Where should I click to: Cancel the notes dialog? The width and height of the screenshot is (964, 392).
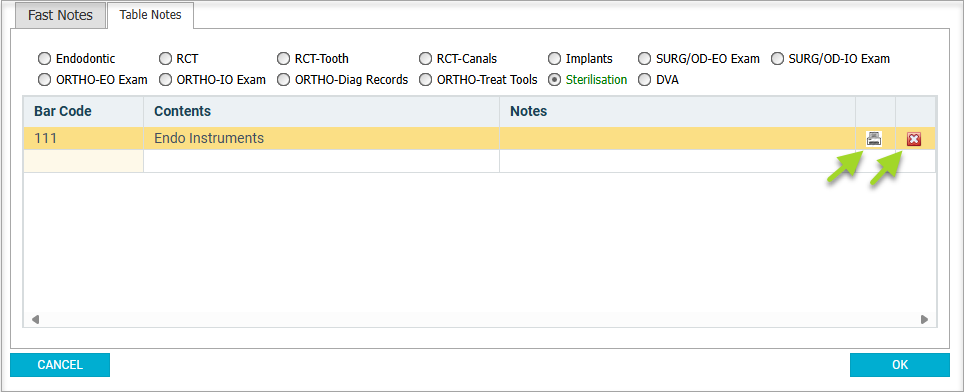tap(60, 365)
